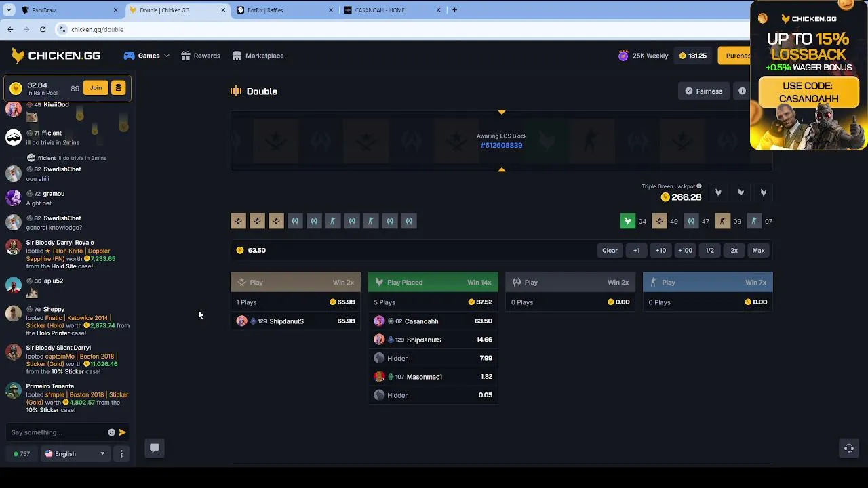Screen dimensions: 868x488
Task: Set the bet to Max
Action: [758, 251]
